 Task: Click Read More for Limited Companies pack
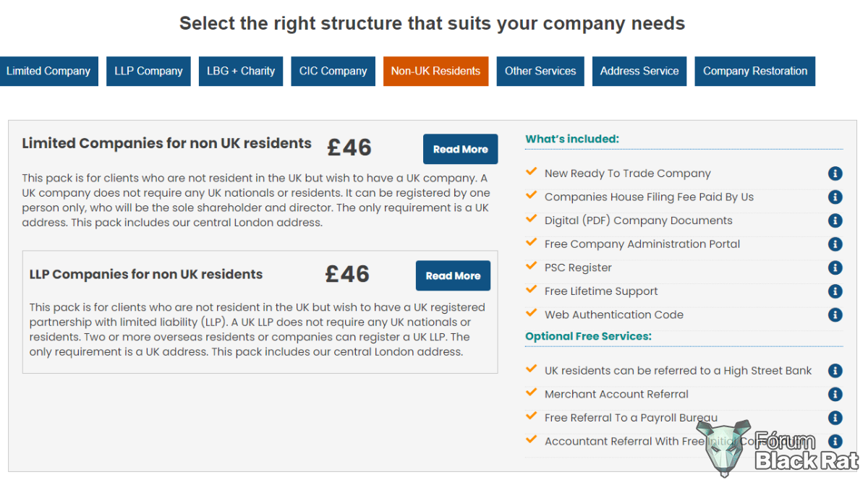[x=461, y=149]
